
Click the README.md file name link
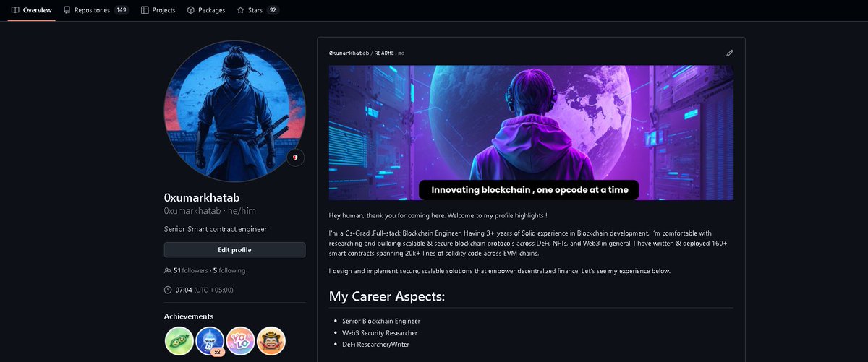click(x=390, y=53)
